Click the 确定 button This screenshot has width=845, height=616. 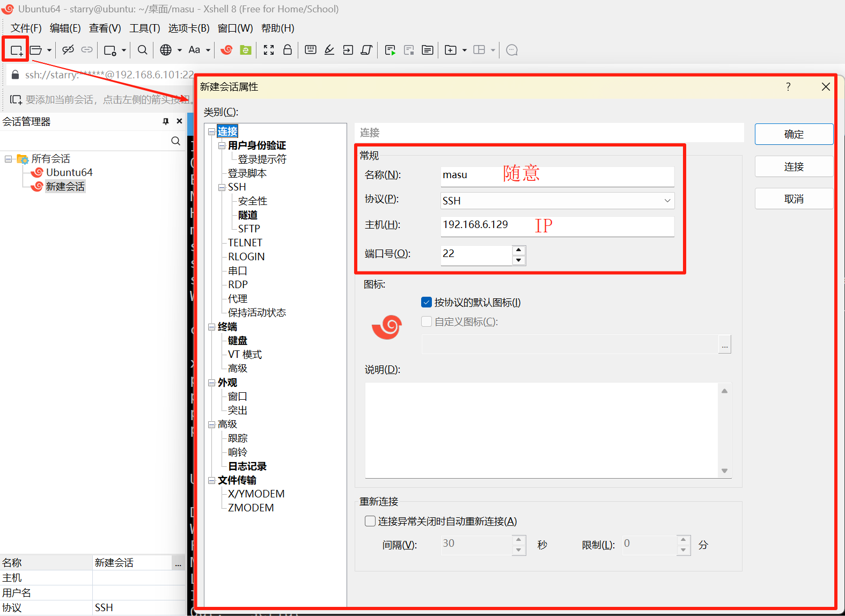794,134
